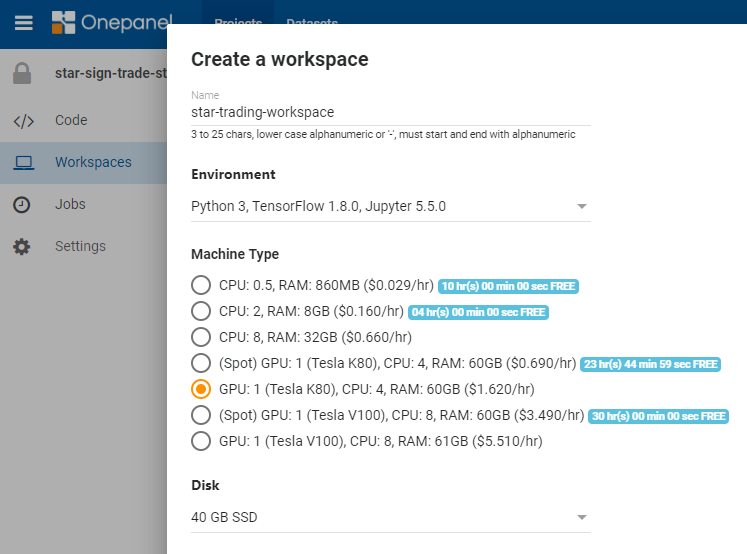Select CPU 2, RAM 8GB machine

[x=201, y=311]
